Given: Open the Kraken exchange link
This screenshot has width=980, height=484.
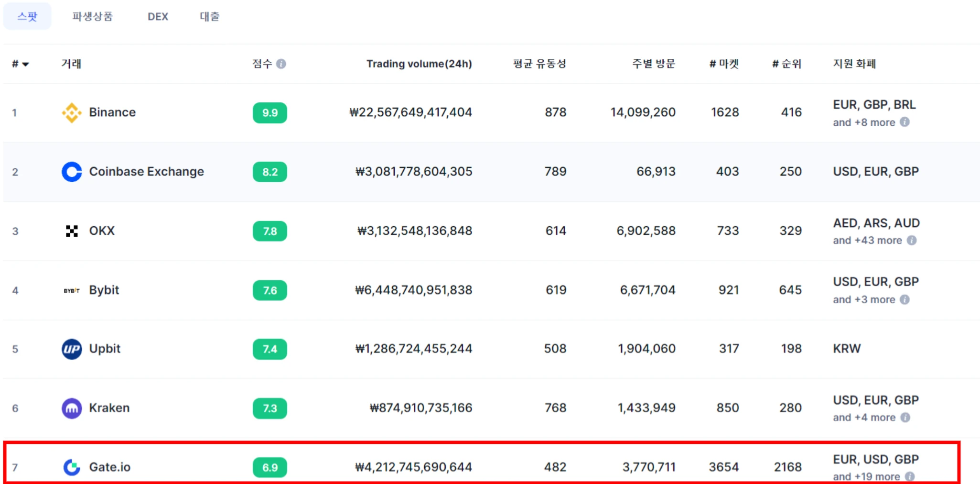Looking at the screenshot, I should pos(109,408).
